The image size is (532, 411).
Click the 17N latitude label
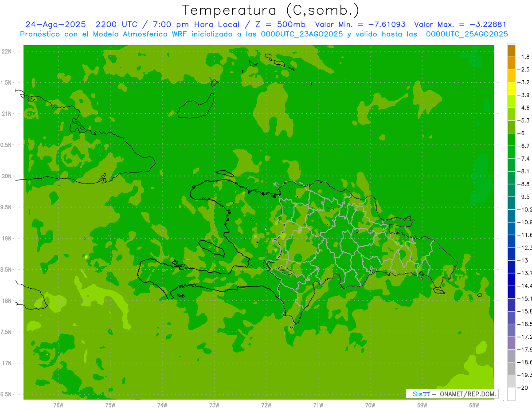(7, 363)
